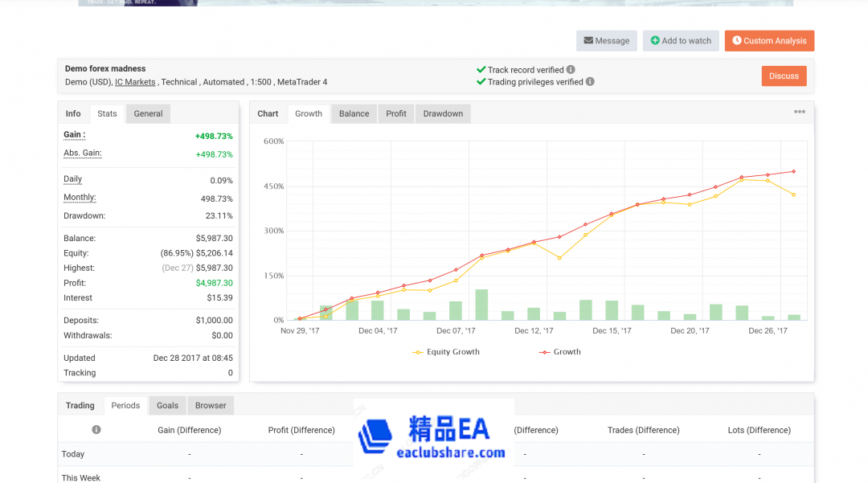This screenshot has width=868, height=483.
Task: Click the Add to watch plus button
Action: pyautogui.click(x=680, y=41)
